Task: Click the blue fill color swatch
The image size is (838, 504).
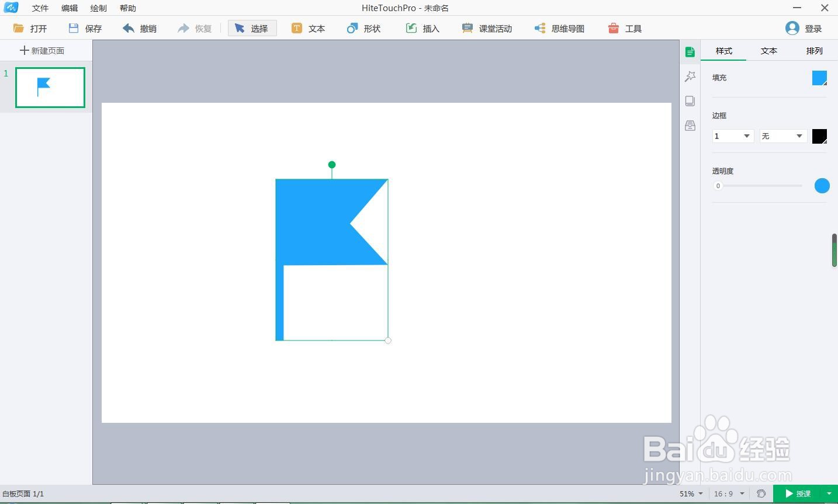Action: click(819, 77)
